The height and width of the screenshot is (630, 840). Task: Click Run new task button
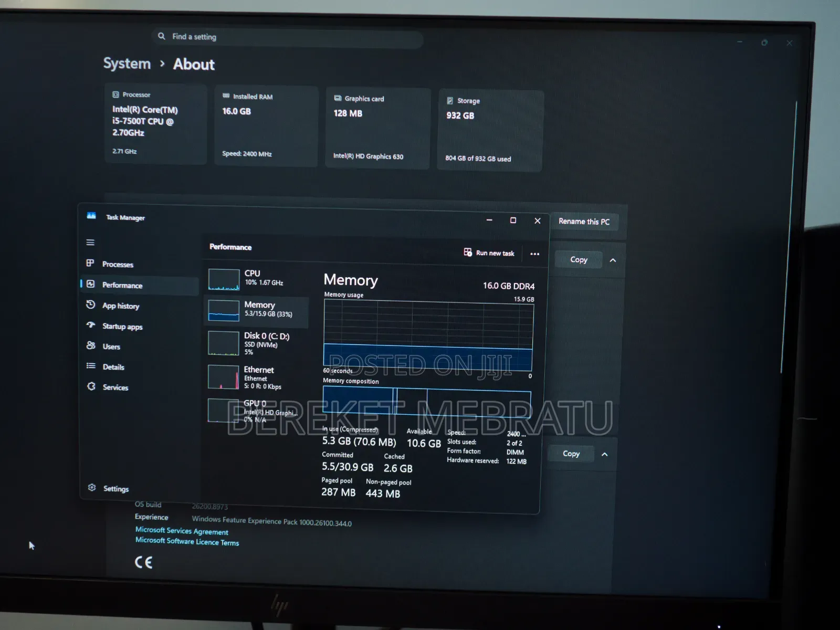(489, 253)
